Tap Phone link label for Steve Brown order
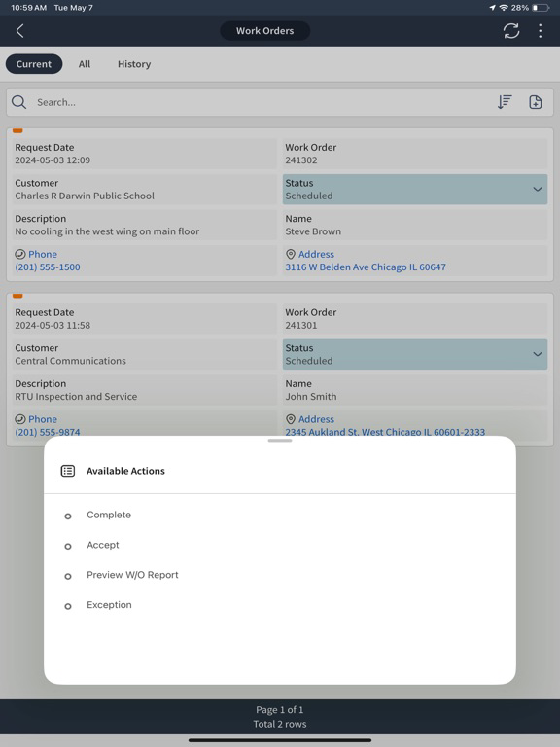Screen dimensions: 560x747 pos(43,254)
